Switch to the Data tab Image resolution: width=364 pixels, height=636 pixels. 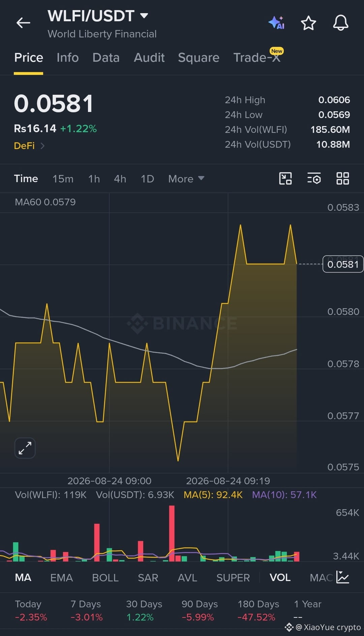[x=106, y=58]
